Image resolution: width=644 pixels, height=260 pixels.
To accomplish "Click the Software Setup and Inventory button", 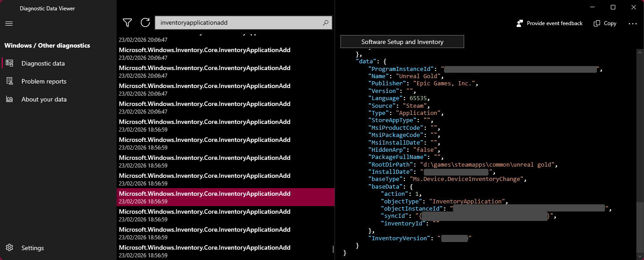I will coord(402,42).
